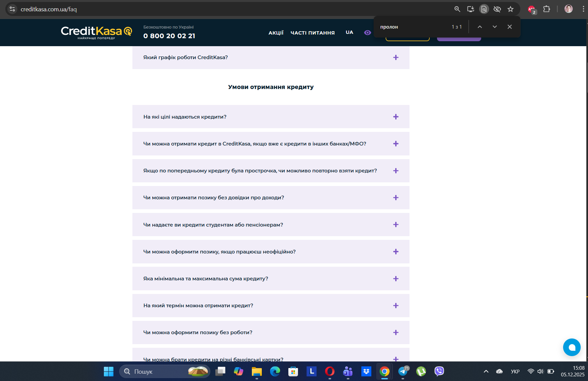Viewport: 588px width, 381px height.
Task: Open the АКЦІЇ menu item
Action: [276, 33]
